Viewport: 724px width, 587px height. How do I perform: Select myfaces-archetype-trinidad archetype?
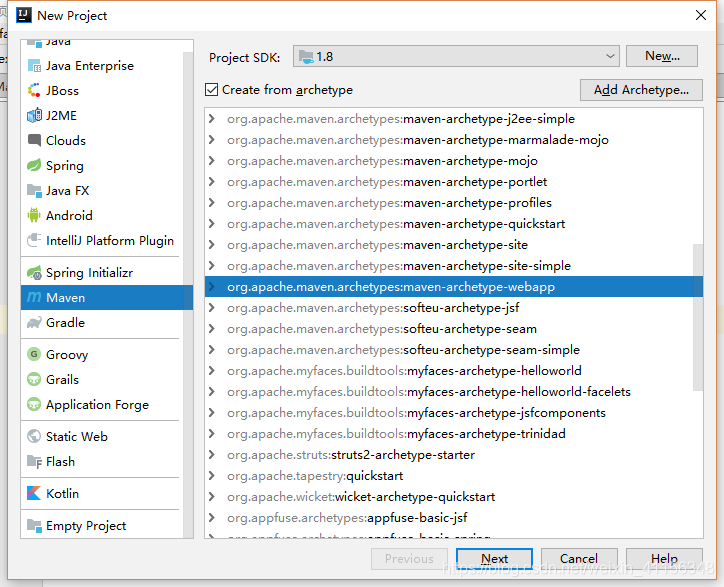coord(454,434)
